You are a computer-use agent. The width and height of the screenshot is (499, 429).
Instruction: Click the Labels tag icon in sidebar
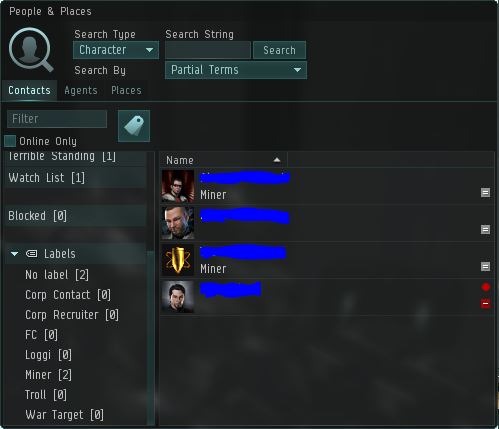[x=32, y=254]
